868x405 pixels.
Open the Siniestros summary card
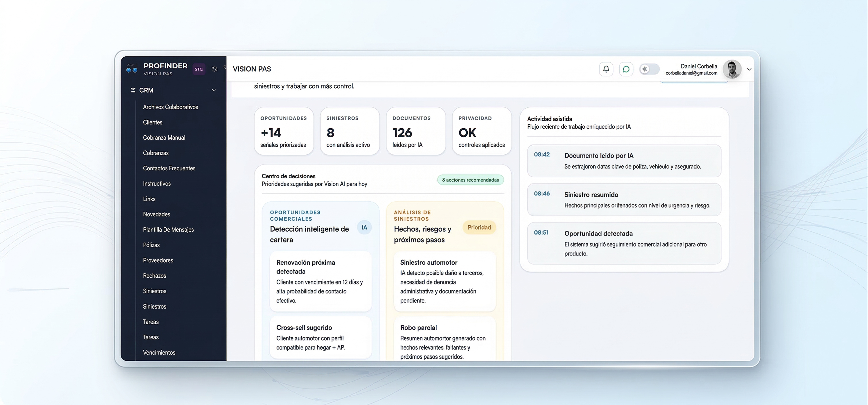click(x=349, y=131)
